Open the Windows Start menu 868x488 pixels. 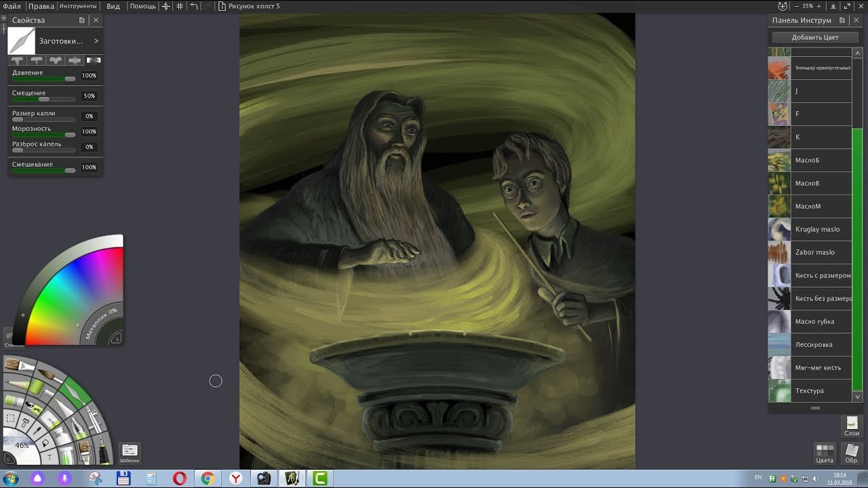(10, 479)
